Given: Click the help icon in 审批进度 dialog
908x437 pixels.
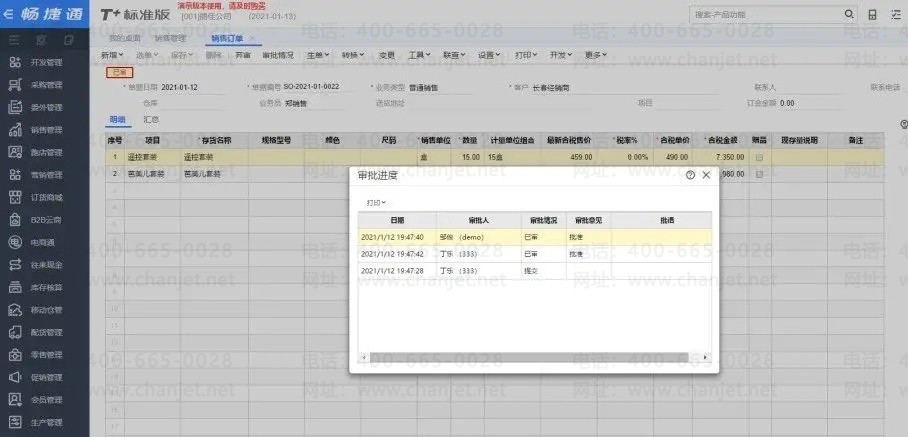Looking at the screenshot, I should 690,175.
